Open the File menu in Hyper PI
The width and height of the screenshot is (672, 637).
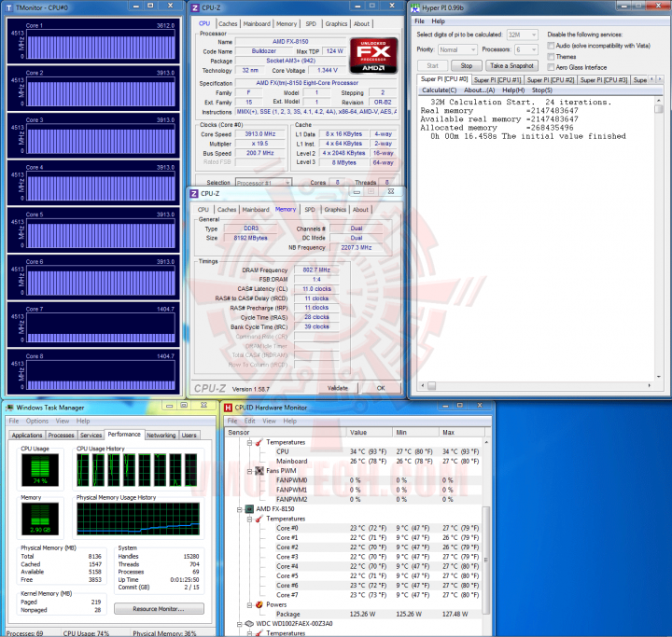click(x=420, y=21)
